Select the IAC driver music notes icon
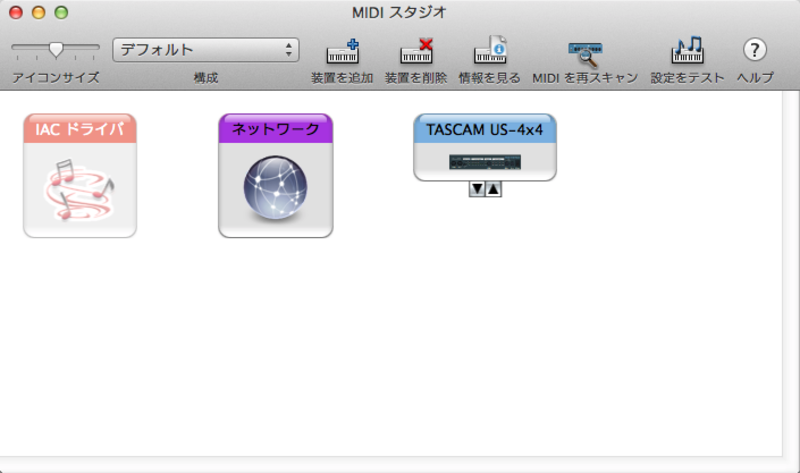Viewport: 800px width, 473px height. tap(80, 189)
